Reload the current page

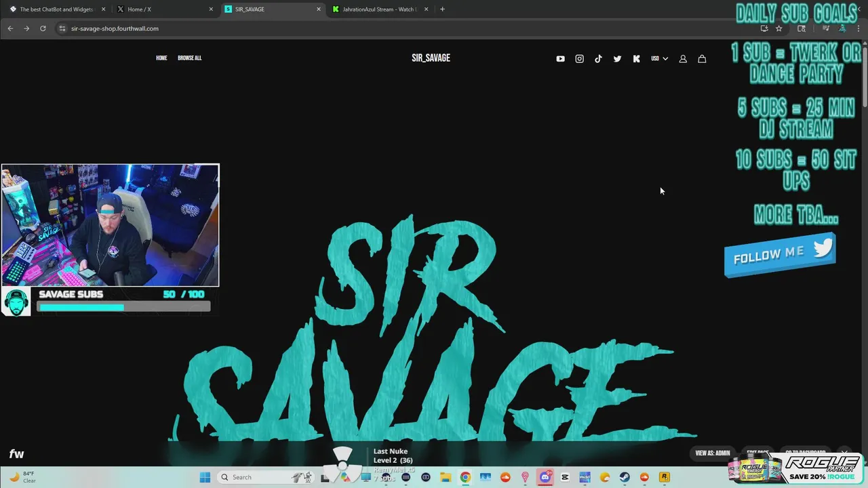(x=43, y=28)
